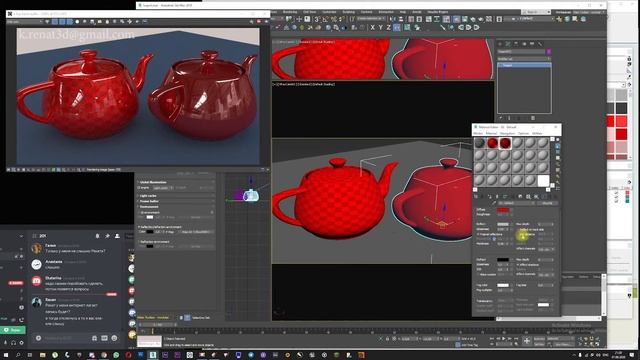640x360 pixels.
Task: Toggle Angle Snap in main toolbar
Action: coord(325,19)
